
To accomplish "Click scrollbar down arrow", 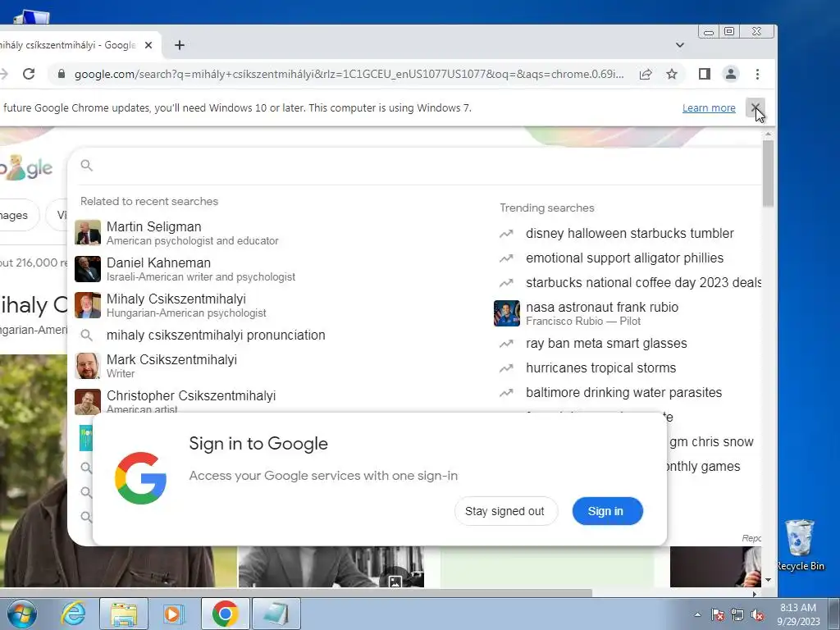I will point(768,580).
